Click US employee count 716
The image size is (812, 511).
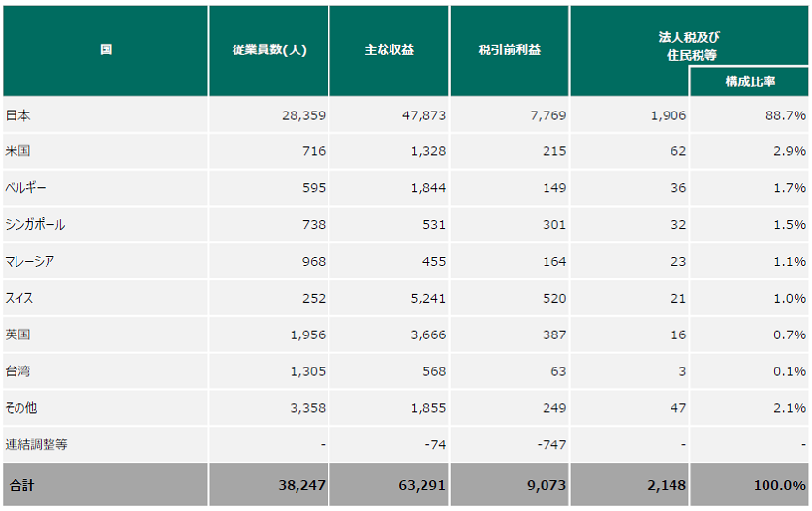coord(314,151)
